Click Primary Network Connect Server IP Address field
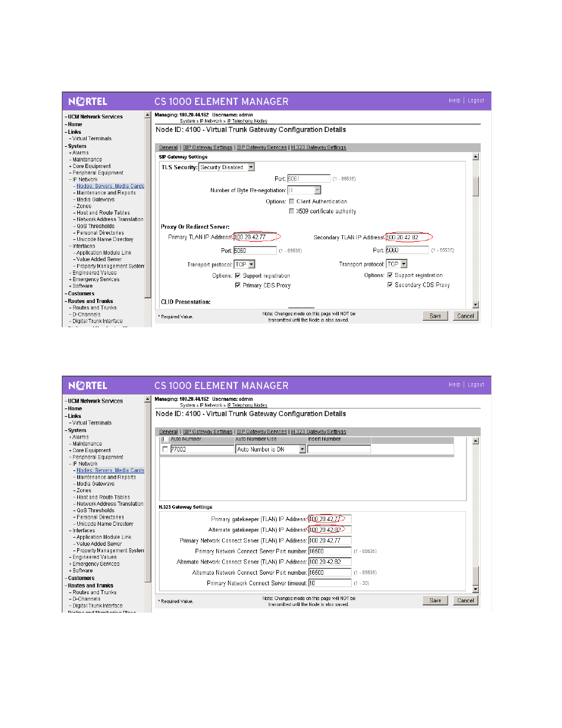The image size is (562, 728). 330,541
